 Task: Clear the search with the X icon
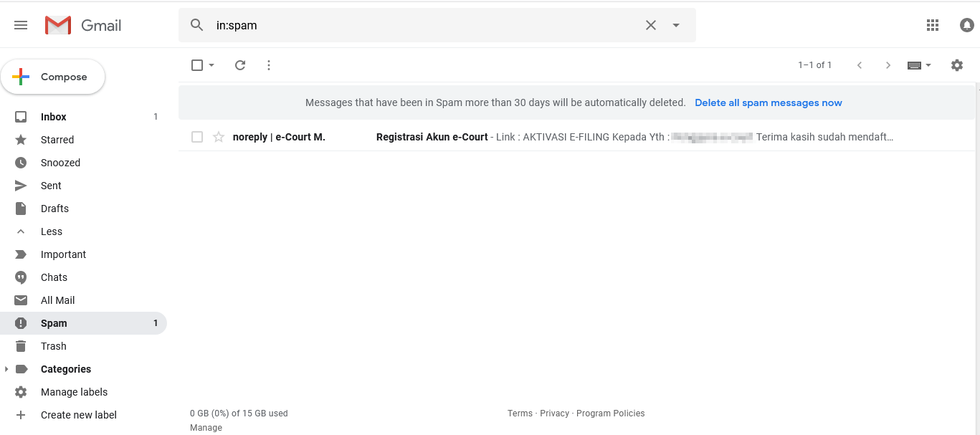point(650,25)
